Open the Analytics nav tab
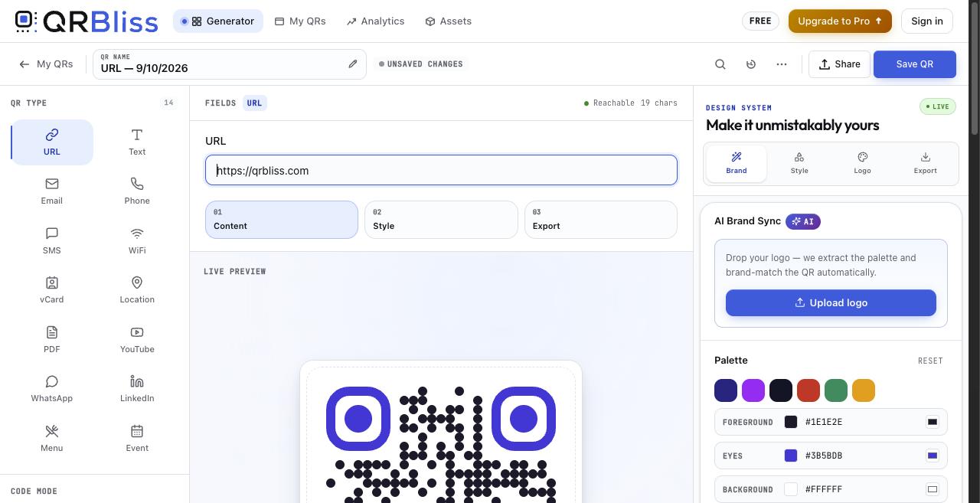This screenshot has width=980, height=503. pyautogui.click(x=375, y=21)
